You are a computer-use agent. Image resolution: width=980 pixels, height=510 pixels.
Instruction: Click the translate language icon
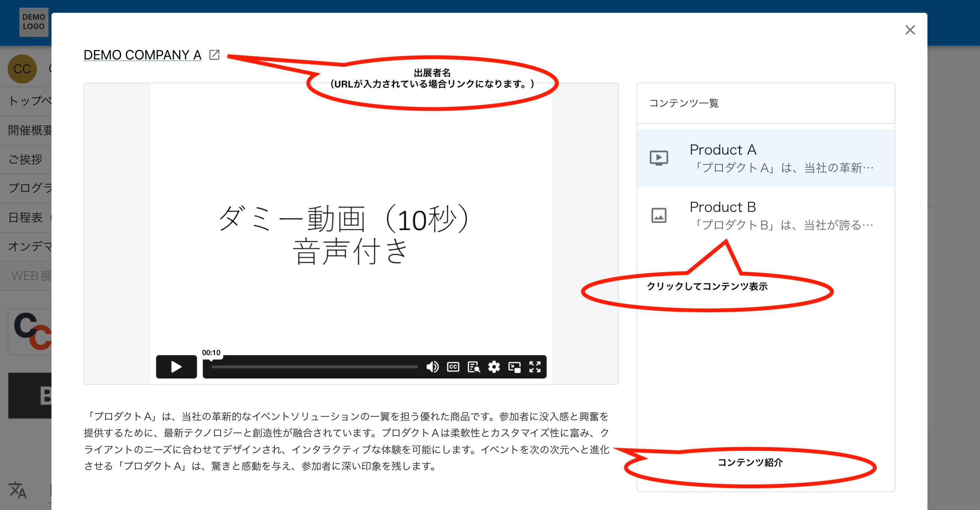18,490
